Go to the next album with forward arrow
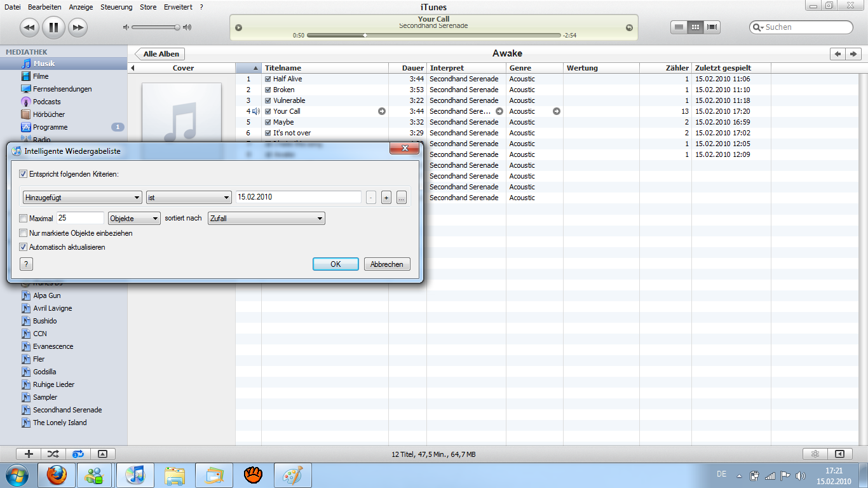 point(854,54)
